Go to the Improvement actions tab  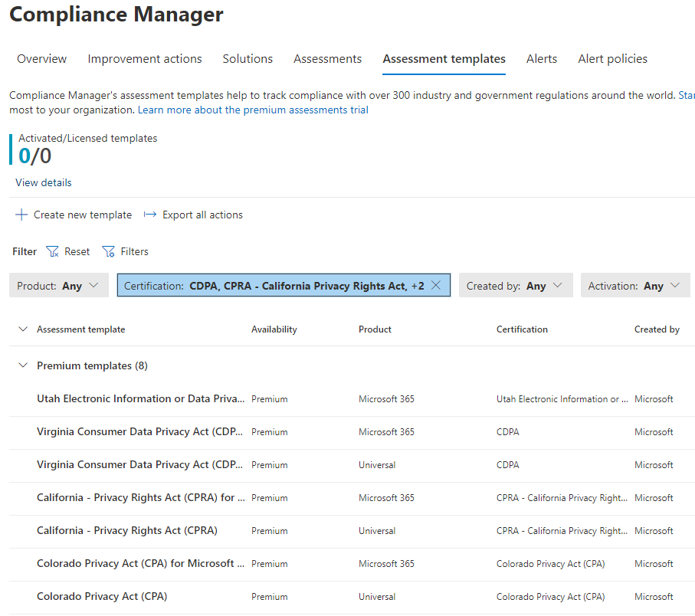click(145, 59)
